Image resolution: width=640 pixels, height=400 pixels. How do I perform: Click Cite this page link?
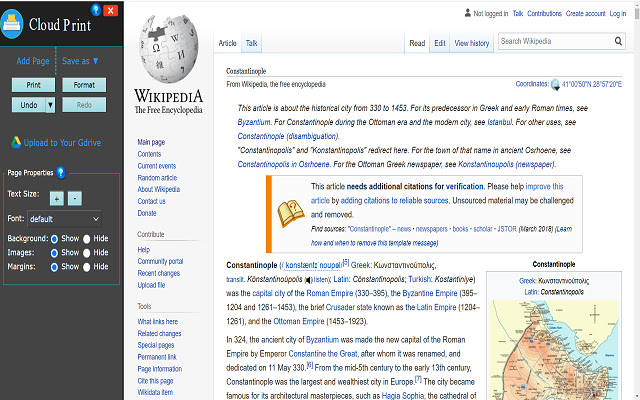[155, 381]
